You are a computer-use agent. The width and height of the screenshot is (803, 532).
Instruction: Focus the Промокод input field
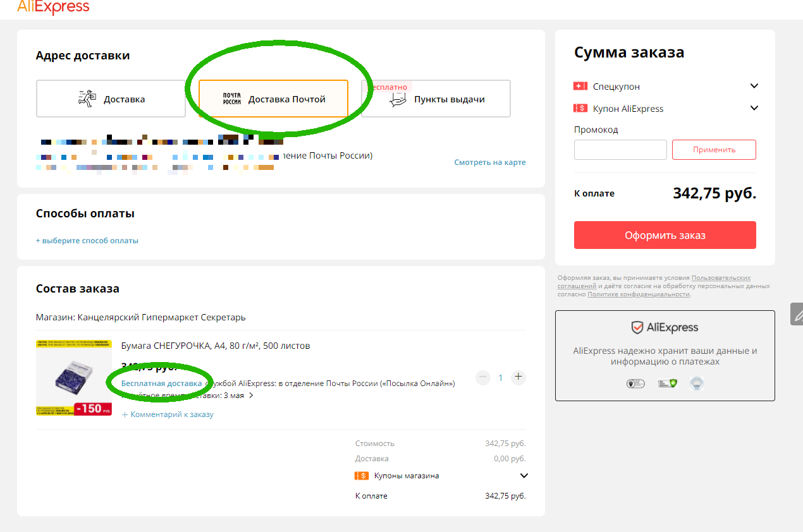tap(620, 150)
